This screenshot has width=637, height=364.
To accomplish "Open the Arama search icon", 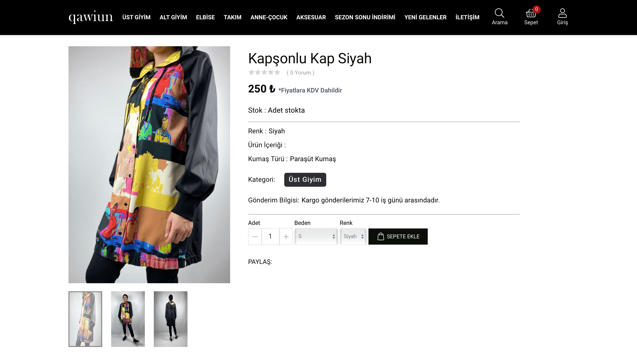I will click(x=499, y=17).
